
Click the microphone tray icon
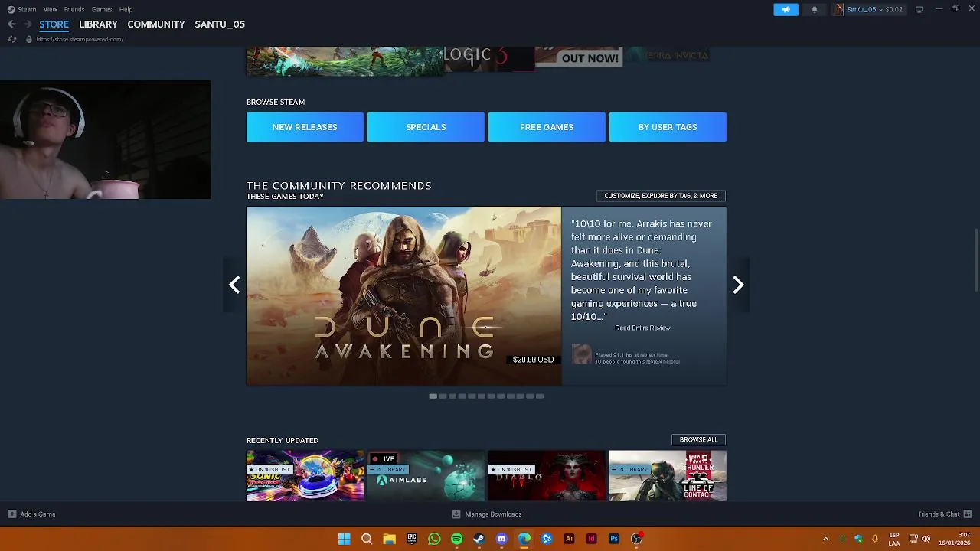(874, 539)
